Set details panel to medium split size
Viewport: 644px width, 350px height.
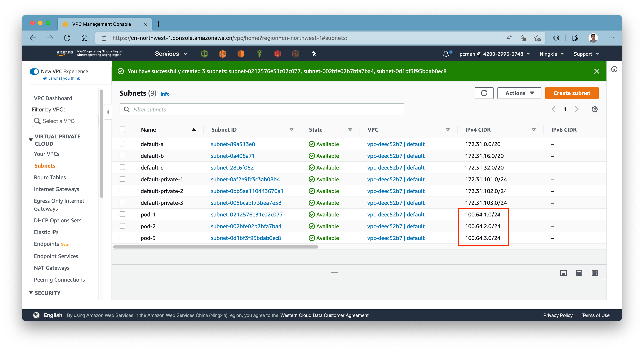(x=579, y=273)
